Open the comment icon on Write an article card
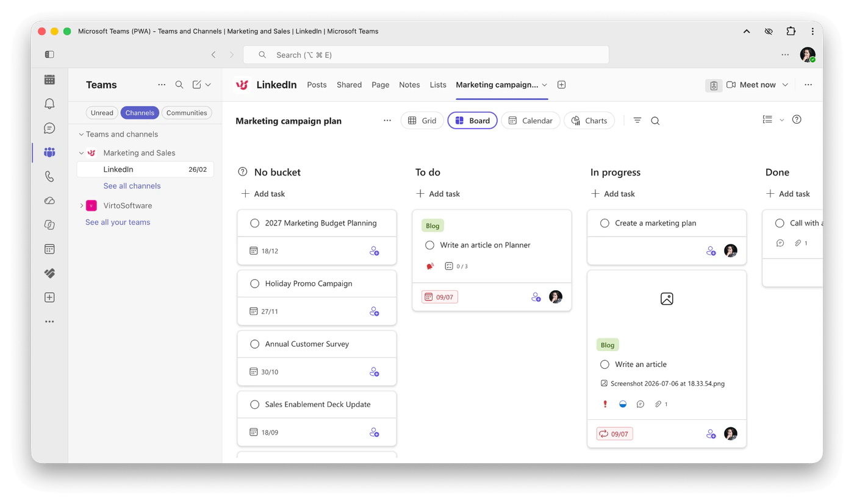Screen dimensions: 854x504 (640, 404)
